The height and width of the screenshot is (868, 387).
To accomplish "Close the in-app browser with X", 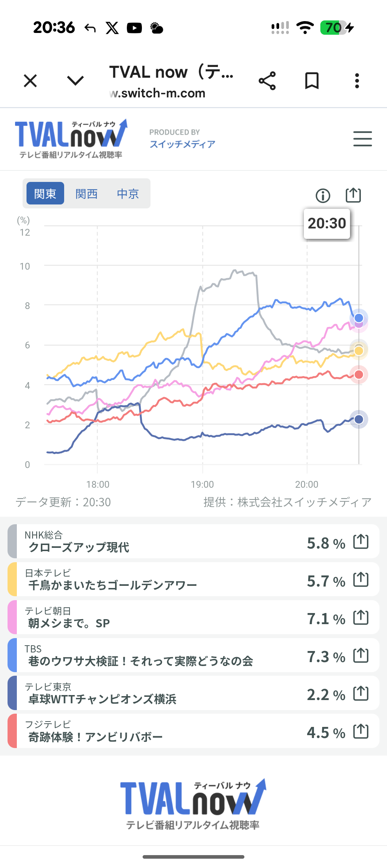I will [30, 81].
